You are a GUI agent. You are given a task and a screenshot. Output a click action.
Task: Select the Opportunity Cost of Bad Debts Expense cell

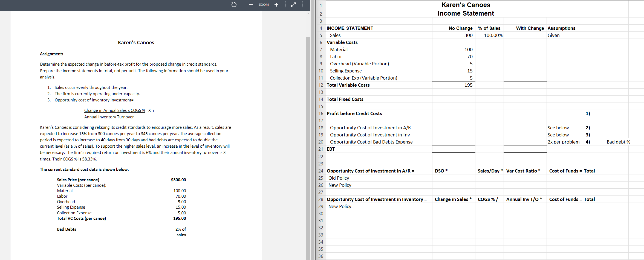pyautogui.click(x=371, y=142)
